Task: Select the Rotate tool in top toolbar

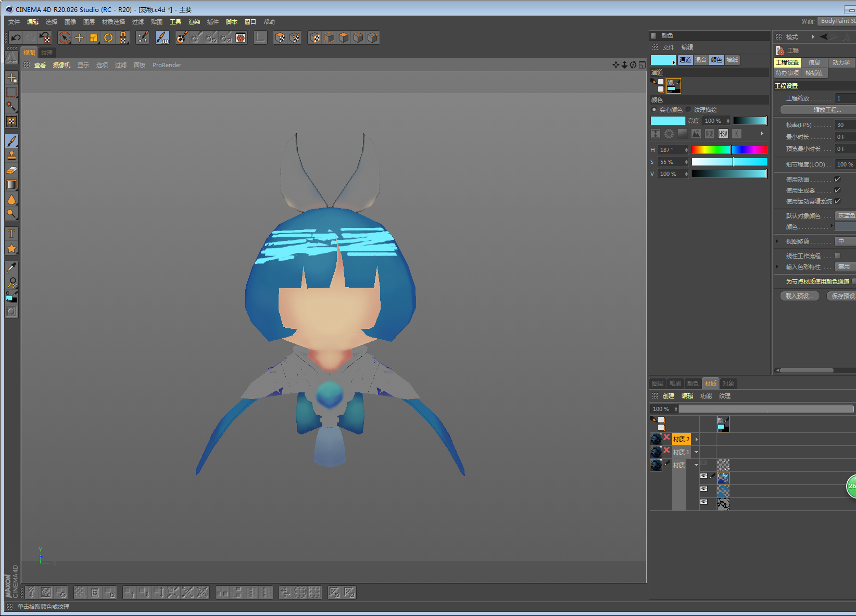Action: 108,37
